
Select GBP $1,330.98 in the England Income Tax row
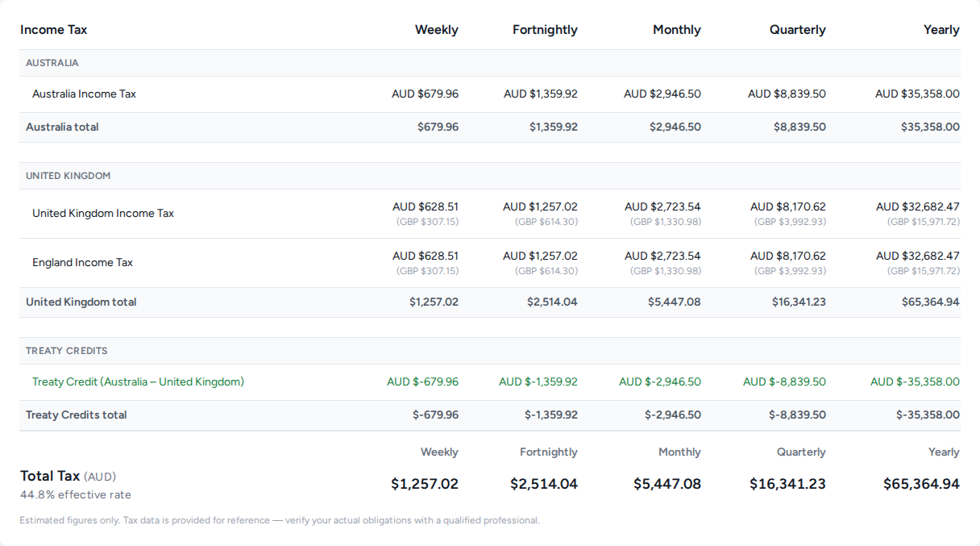666,271
